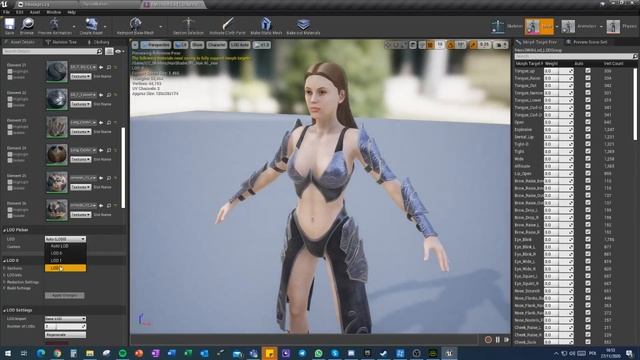
Task: Open the LOD picker dropdown
Action: coord(65,239)
